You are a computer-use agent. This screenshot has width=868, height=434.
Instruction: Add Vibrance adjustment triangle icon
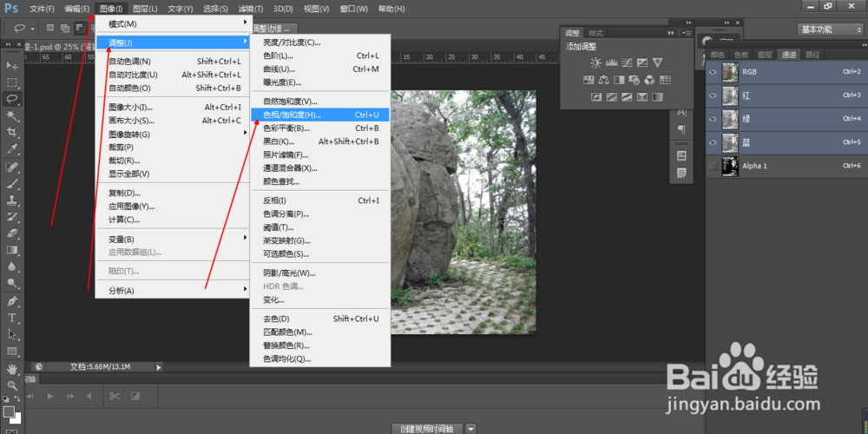[x=658, y=62]
